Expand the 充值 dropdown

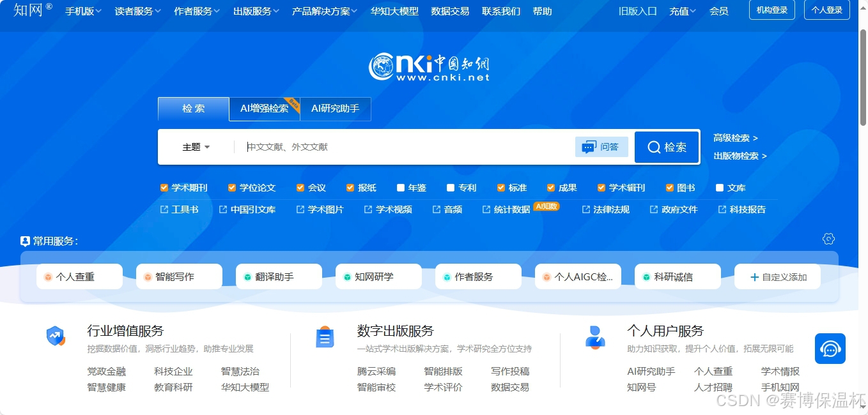pos(683,11)
